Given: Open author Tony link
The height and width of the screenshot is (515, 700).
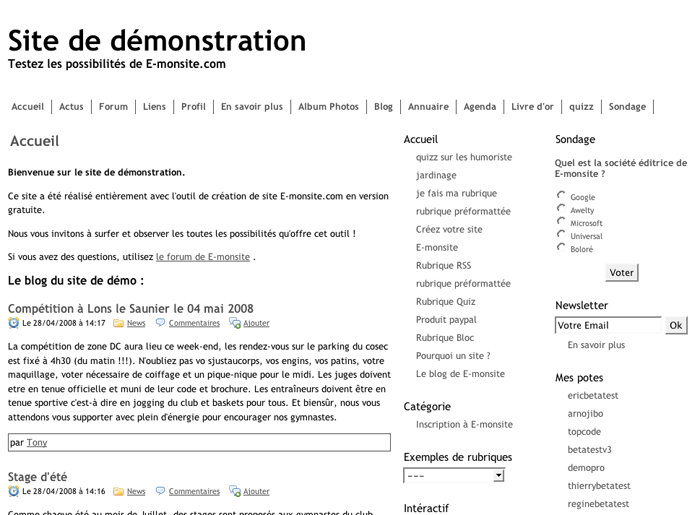Looking at the screenshot, I should [x=37, y=443].
